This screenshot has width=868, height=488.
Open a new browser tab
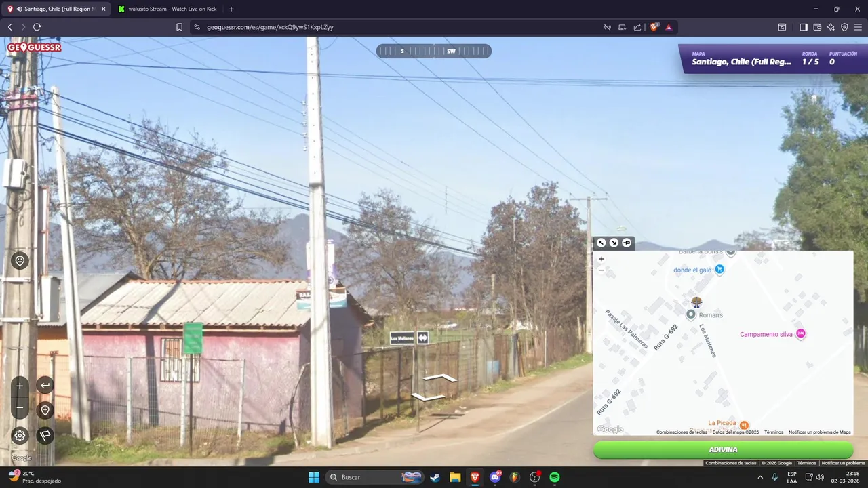point(231,9)
